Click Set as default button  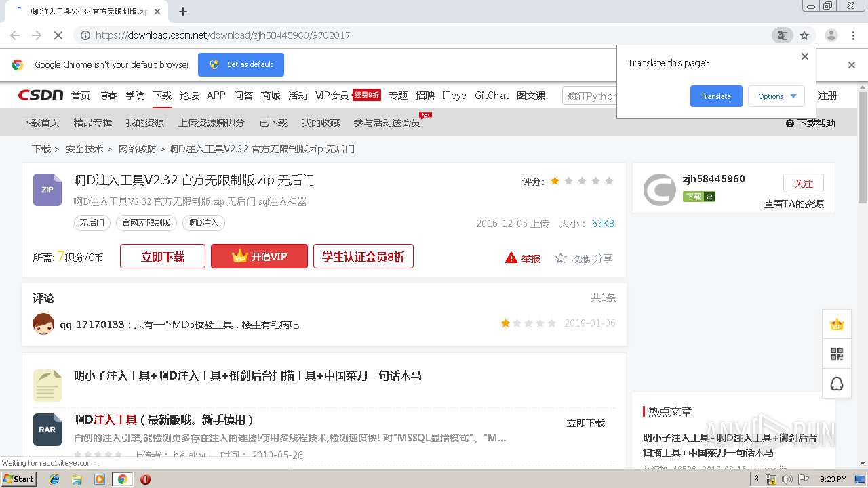click(x=241, y=64)
